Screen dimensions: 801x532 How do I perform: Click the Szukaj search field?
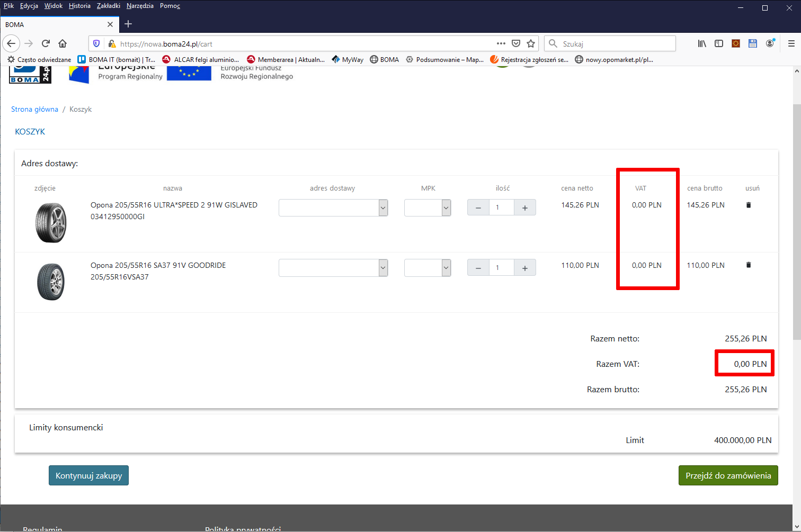(615, 44)
